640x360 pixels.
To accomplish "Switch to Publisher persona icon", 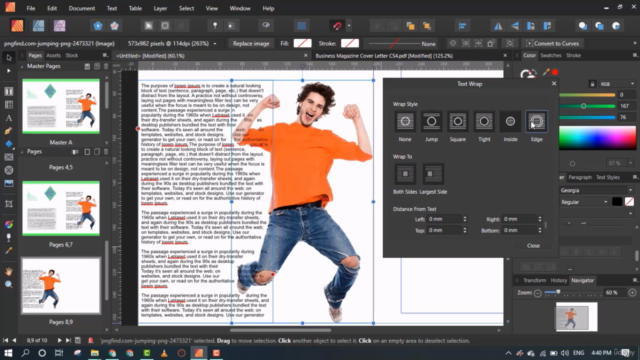I will point(17,26).
